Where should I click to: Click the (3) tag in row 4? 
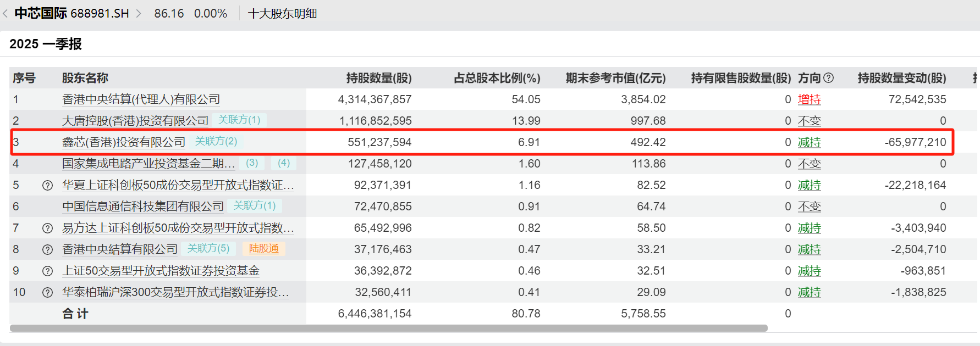tap(252, 163)
